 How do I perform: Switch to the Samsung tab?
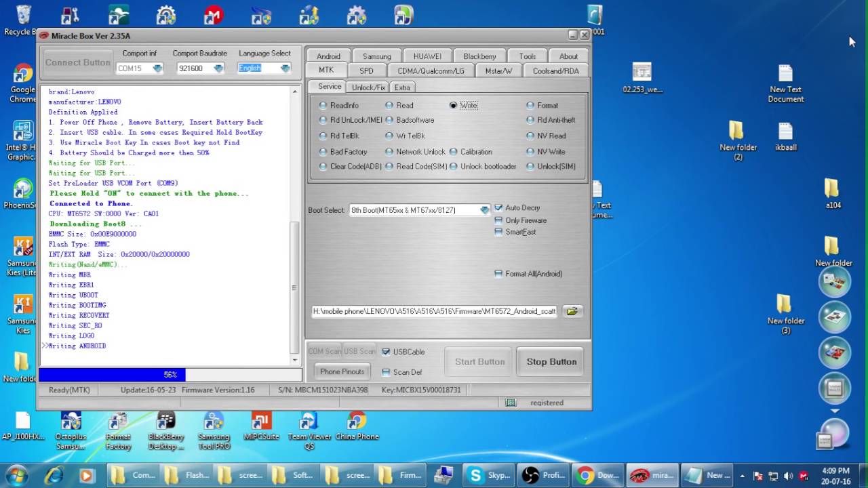(376, 56)
